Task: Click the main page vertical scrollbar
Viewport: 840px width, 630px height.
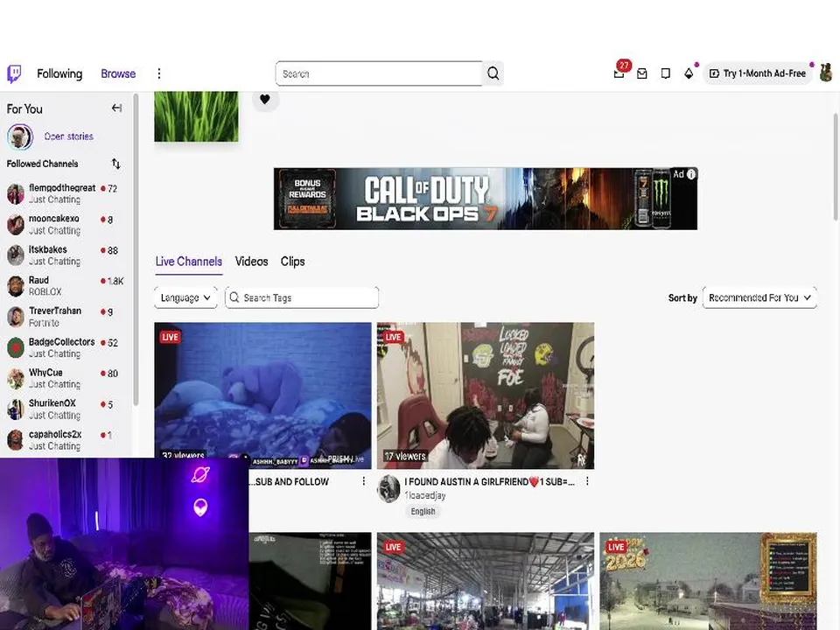Action: [835, 166]
